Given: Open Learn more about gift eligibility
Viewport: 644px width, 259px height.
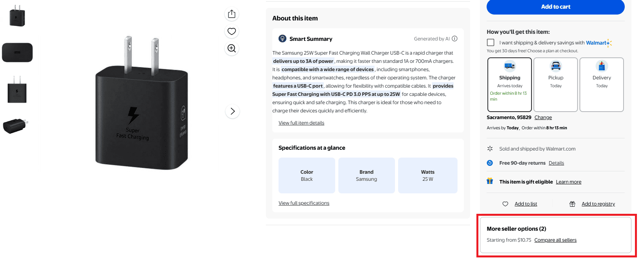Looking at the screenshot, I should 568,182.
